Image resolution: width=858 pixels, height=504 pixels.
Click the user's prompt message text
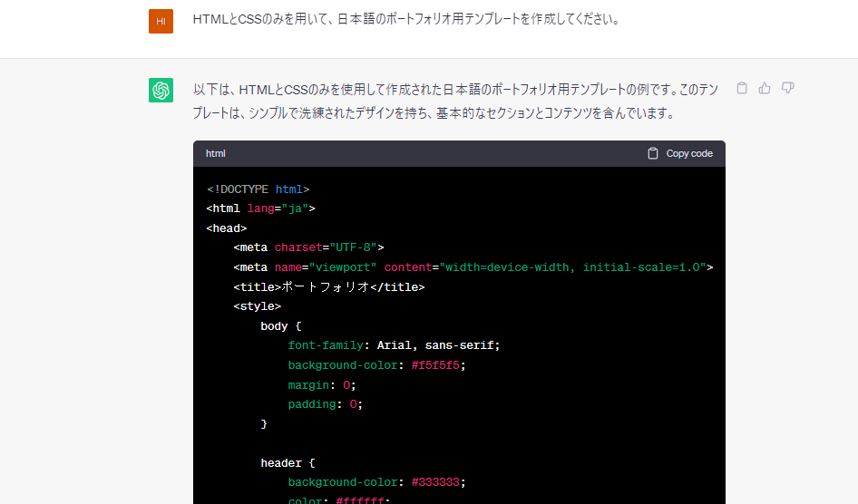click(x=406, y=19)
